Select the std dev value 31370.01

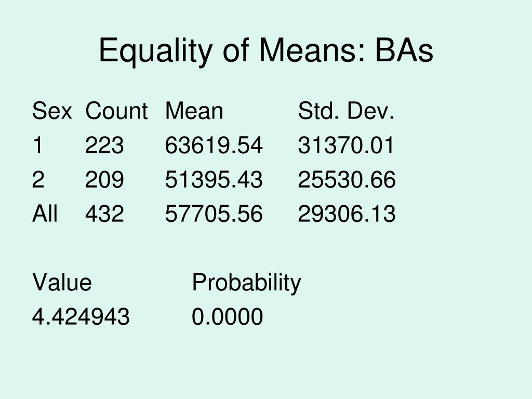tap(346, 145)
